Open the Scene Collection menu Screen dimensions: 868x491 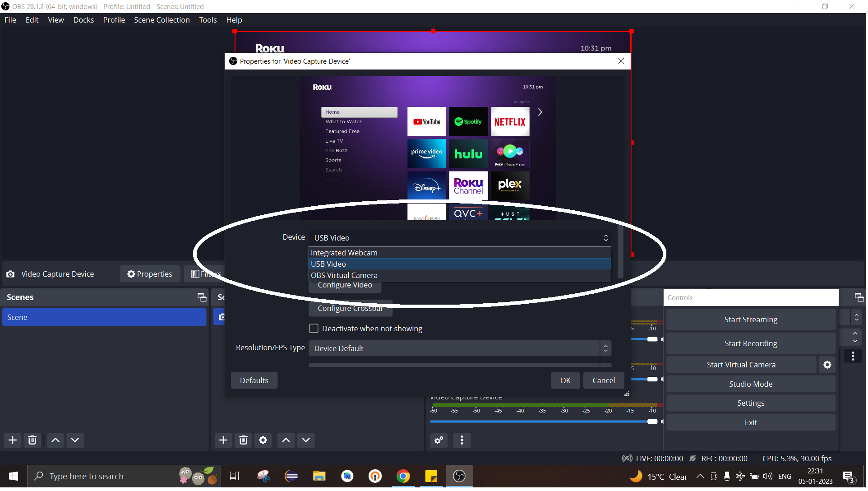click(x=162, y=20)
